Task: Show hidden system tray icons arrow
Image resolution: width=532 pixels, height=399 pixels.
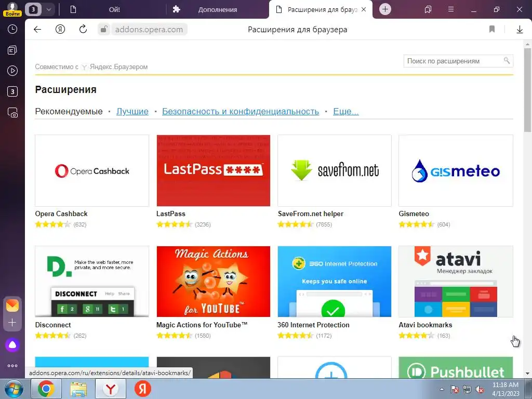Action: point(442,389)
